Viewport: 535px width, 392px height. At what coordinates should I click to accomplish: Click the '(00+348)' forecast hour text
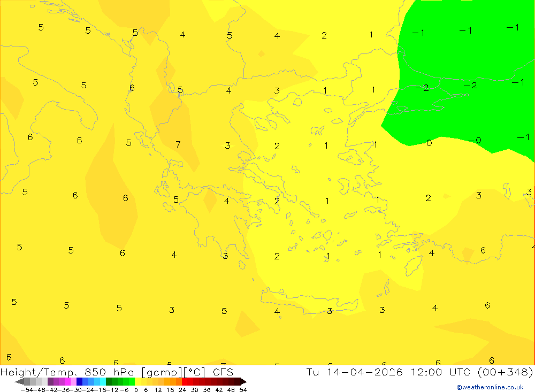click(x=506, y=372)
